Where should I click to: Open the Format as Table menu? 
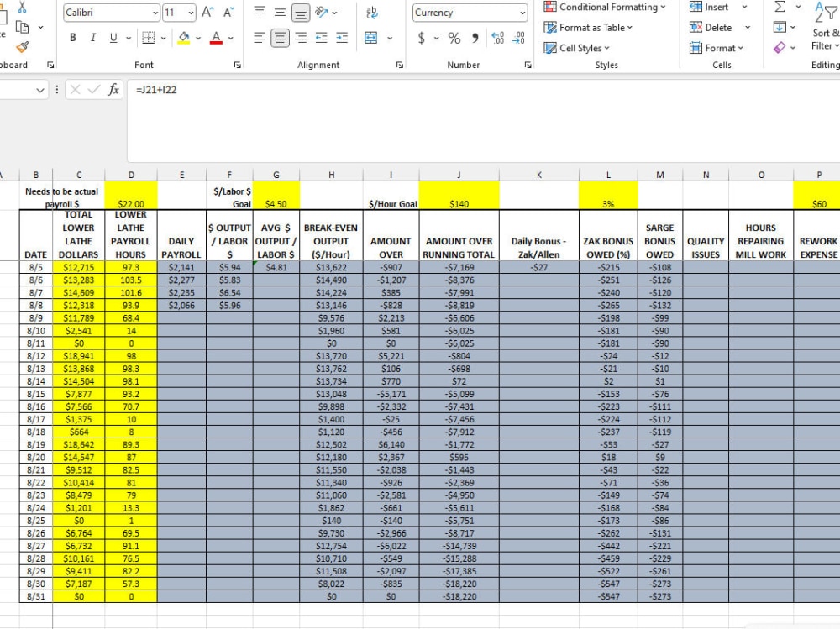[588, 28]
